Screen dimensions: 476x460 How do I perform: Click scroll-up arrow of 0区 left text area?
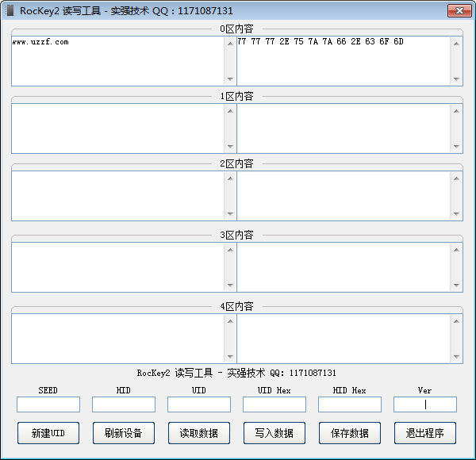coord(230,44)
